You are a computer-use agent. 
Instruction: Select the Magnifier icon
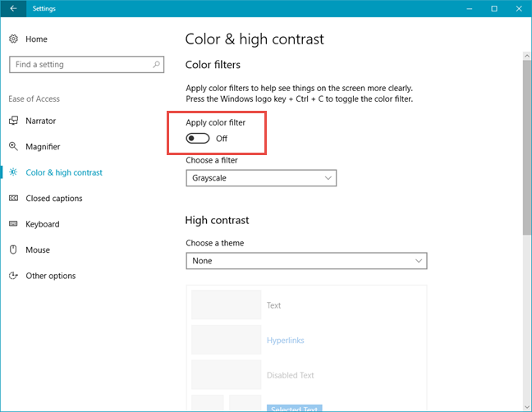click(13, 146)
